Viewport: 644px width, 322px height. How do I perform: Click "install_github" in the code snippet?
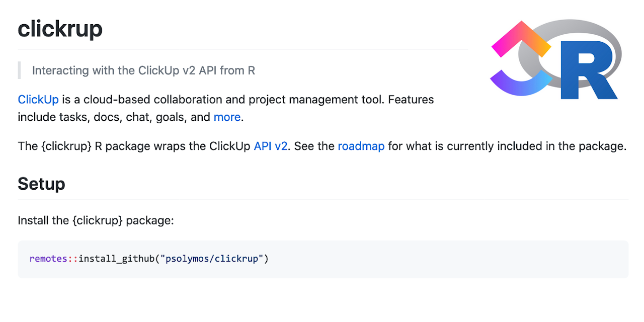(x=117, y=259)
